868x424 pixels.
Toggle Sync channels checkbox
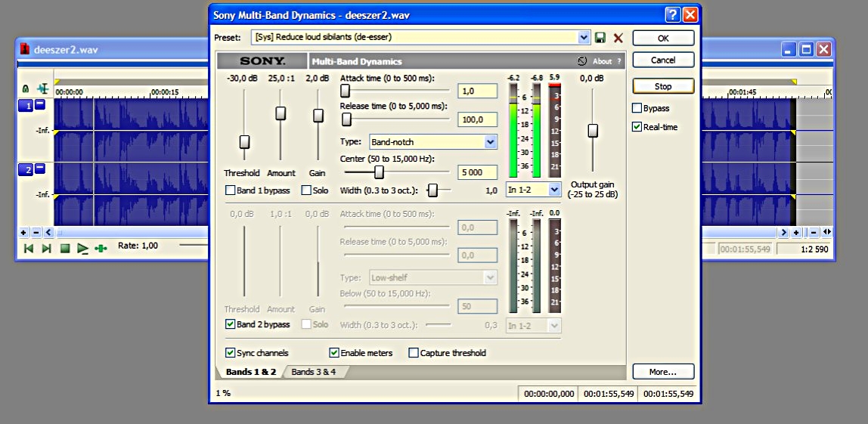[231, 353]
